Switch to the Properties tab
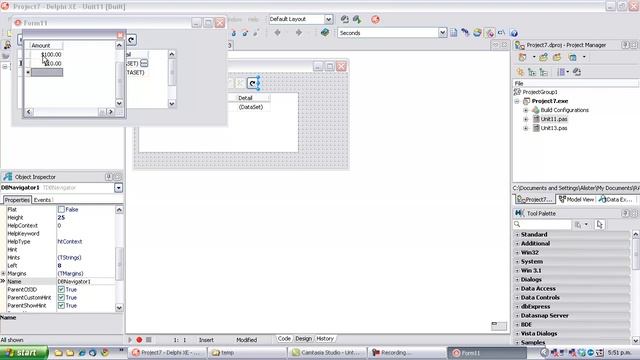The image size is (640, 360). coord(17,200)
